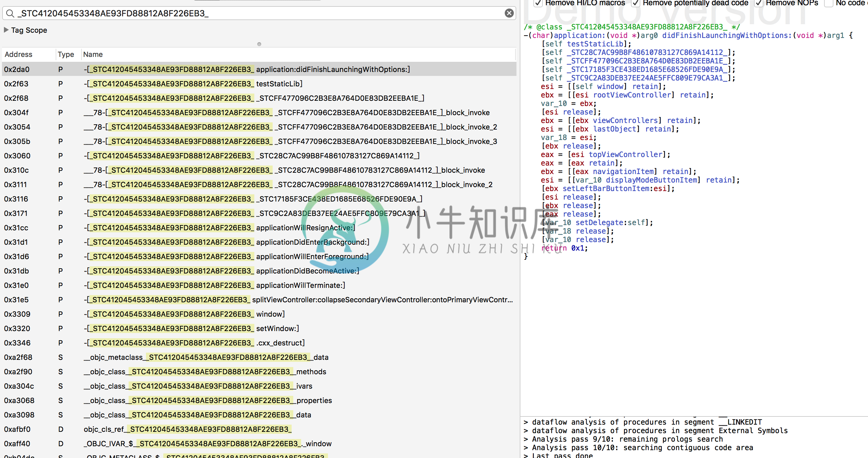The height and width of the screenshot is (458, 868).
Task: Select block_invoke row at 0x304f
Action: (x=259, y=113)
